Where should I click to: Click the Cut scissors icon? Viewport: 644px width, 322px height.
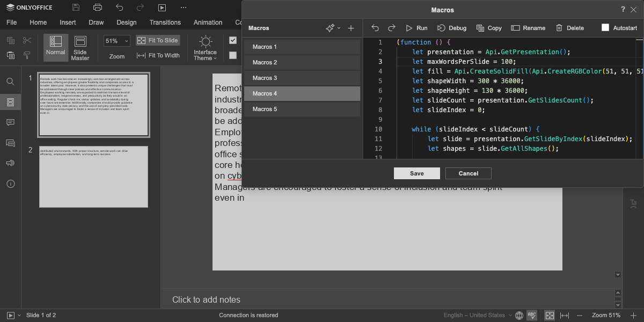coord(27,40)
